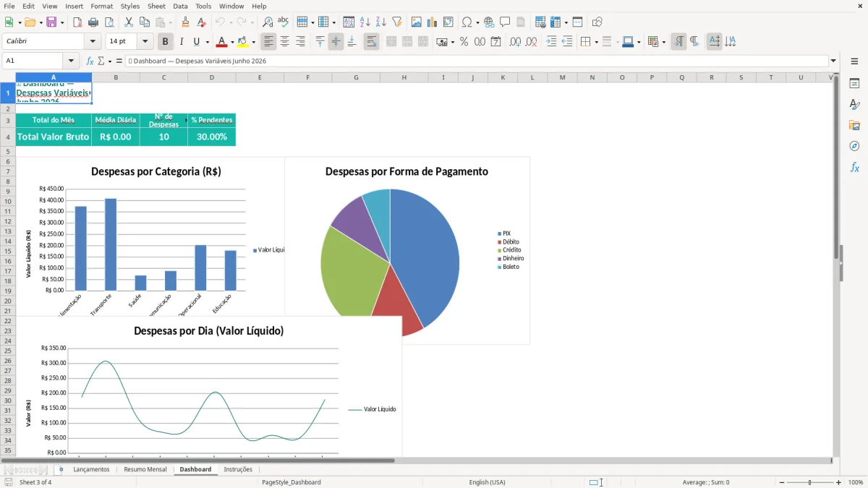
Task: Toggle Wrap Text
Action: (371, 42)
